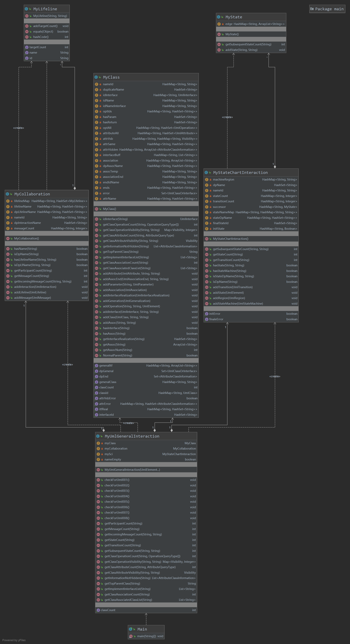
Task: Select the addStateMachine(UmlStateMachine) method row
Action: click(238, 304)
